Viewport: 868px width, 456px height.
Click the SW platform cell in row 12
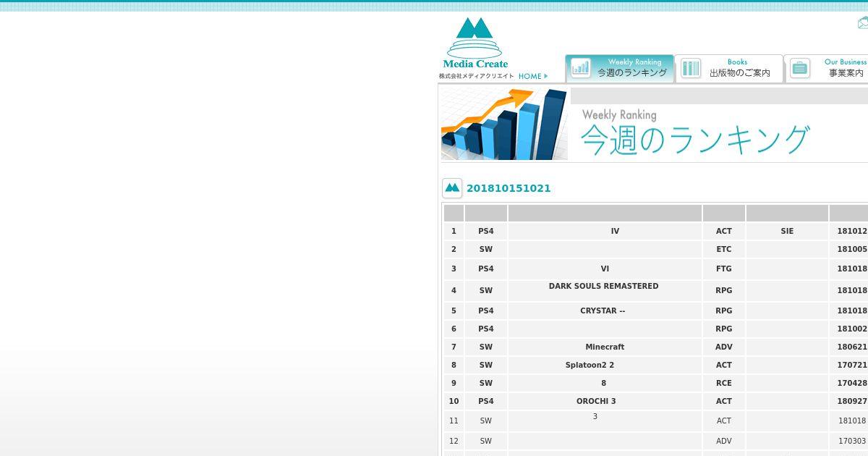coord(485,441)
